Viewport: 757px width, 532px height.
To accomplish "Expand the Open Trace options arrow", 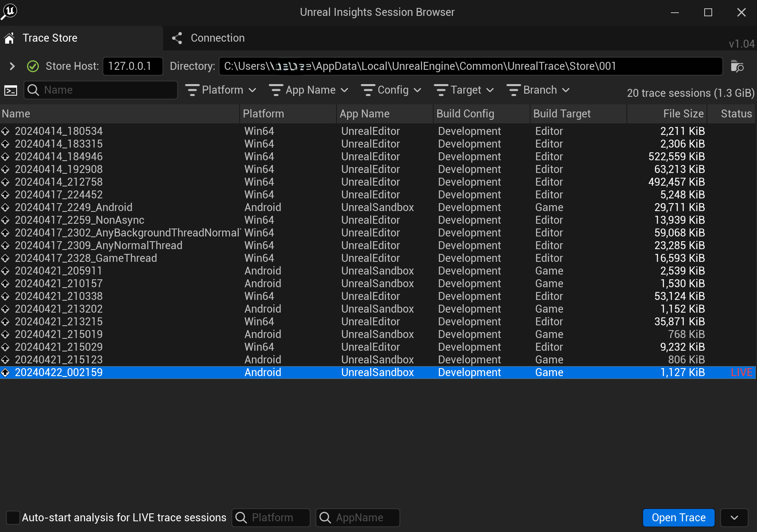I will [x=734, y=517].
